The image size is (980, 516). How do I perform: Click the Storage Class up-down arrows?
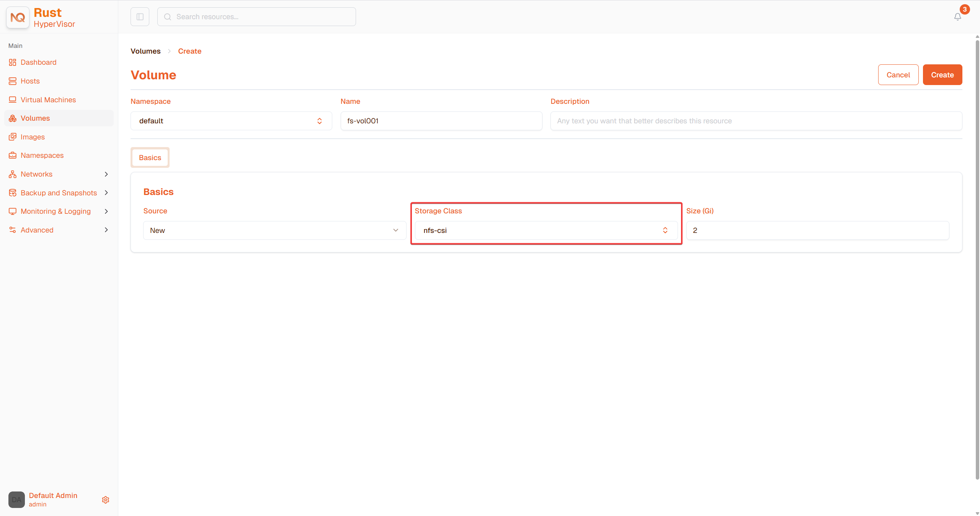665,231
